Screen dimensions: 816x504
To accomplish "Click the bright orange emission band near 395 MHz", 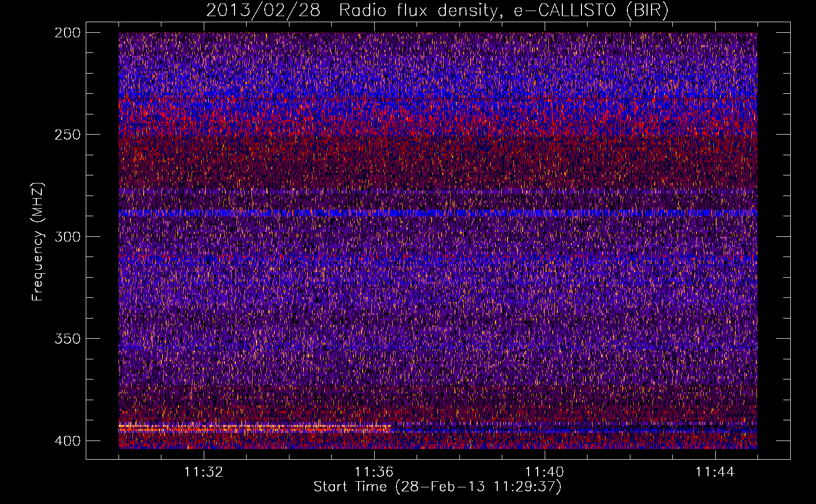I will [255, 428].
